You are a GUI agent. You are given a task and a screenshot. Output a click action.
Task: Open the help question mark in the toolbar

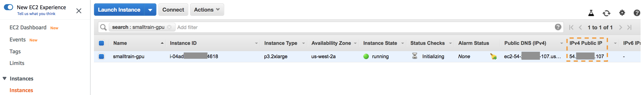(637, 13)
